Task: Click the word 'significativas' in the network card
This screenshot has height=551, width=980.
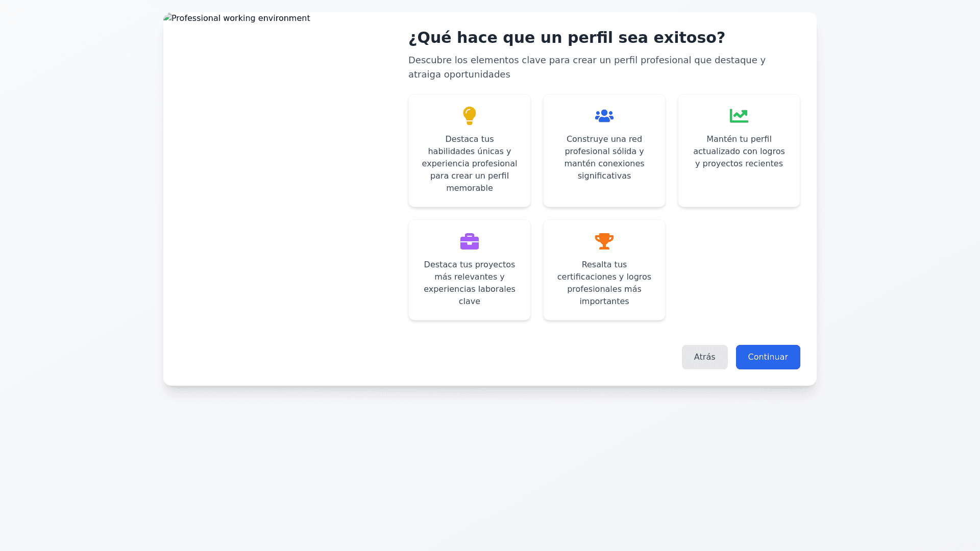Action: coord(604,176)
